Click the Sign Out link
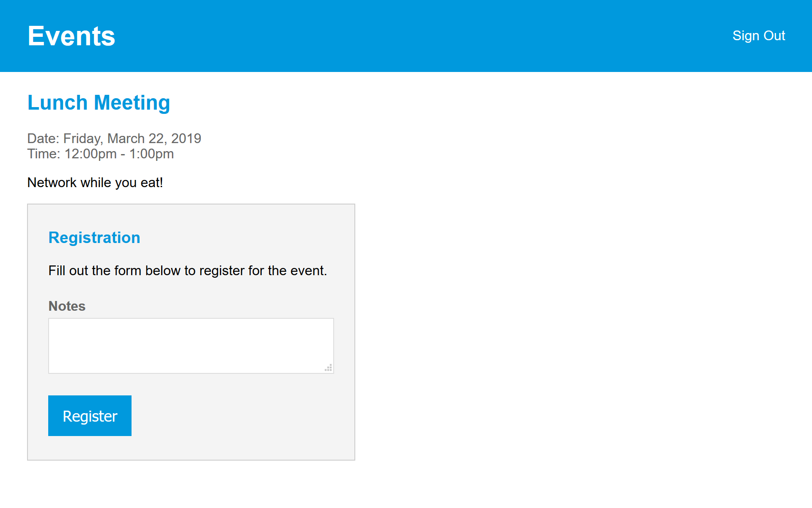The height and width of the screenshot is (508, 812). point(758,36)
